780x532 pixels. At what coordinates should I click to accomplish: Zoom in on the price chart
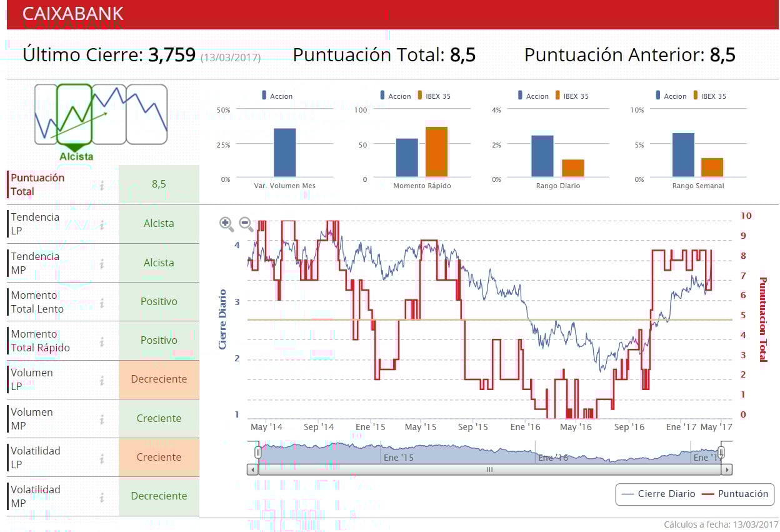point(226,224)
